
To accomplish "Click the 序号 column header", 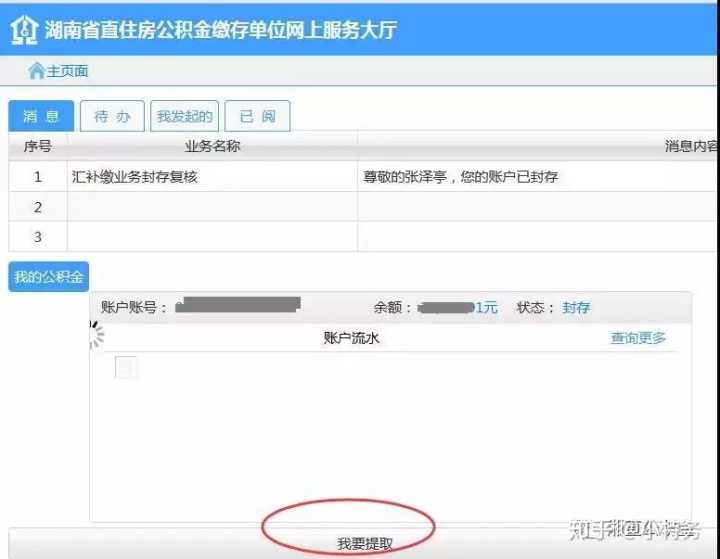I will 38,146.
